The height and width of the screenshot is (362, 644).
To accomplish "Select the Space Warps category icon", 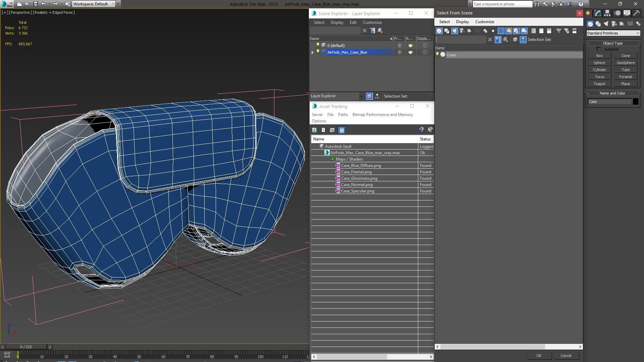I will [x=630, y=24].
